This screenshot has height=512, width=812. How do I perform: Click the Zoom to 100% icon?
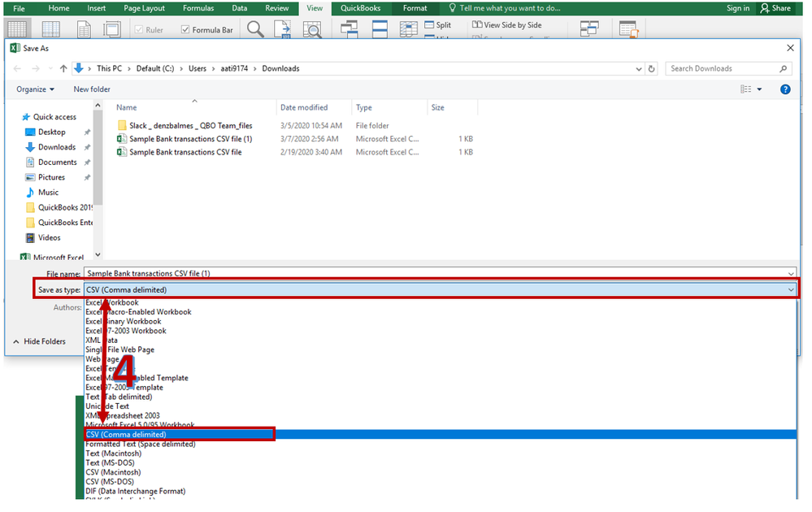click(x=283, y=29)
